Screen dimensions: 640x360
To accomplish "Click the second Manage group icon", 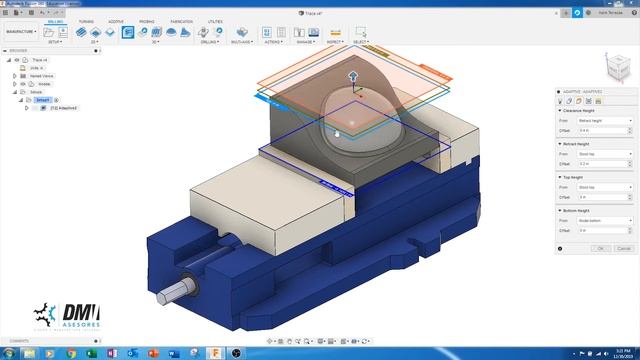I will click(313, 32).
